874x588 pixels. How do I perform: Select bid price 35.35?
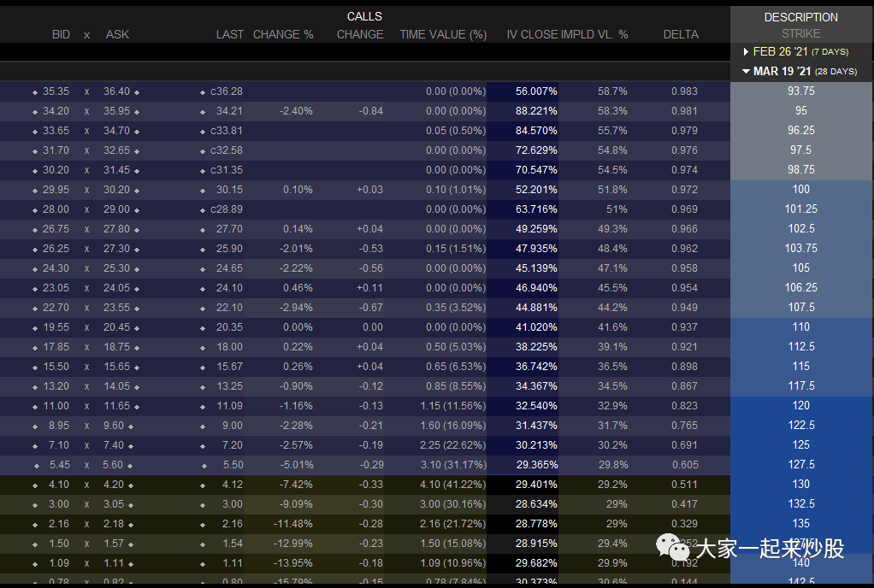coord(56,91)
